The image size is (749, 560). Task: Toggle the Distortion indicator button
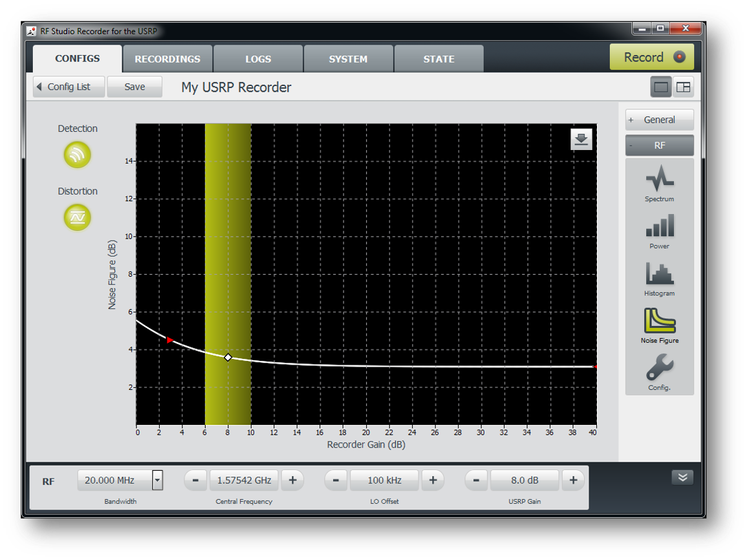coord(77,217)
